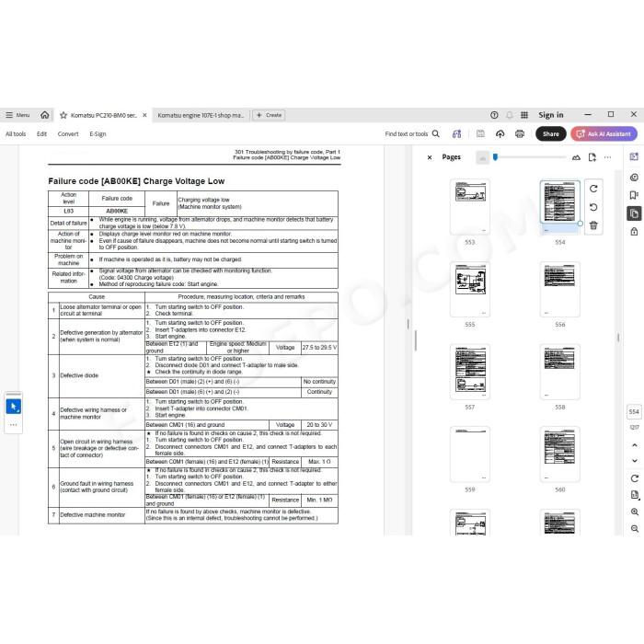The width and height of the screenshot is (644, 644).
Task: Toggle the Pages thumbnails sidebar icon
Action: (x=634, y=213)
